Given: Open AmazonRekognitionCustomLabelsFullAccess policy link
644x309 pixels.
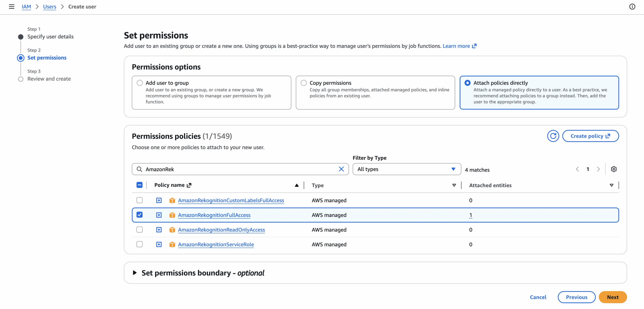Looking at the screenshot, I should click(231, 200).
